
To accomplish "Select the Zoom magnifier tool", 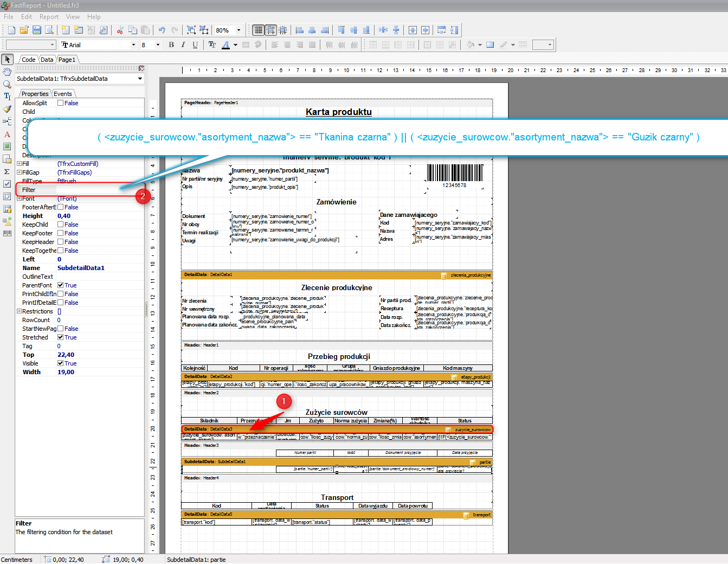I will (7, 84).
